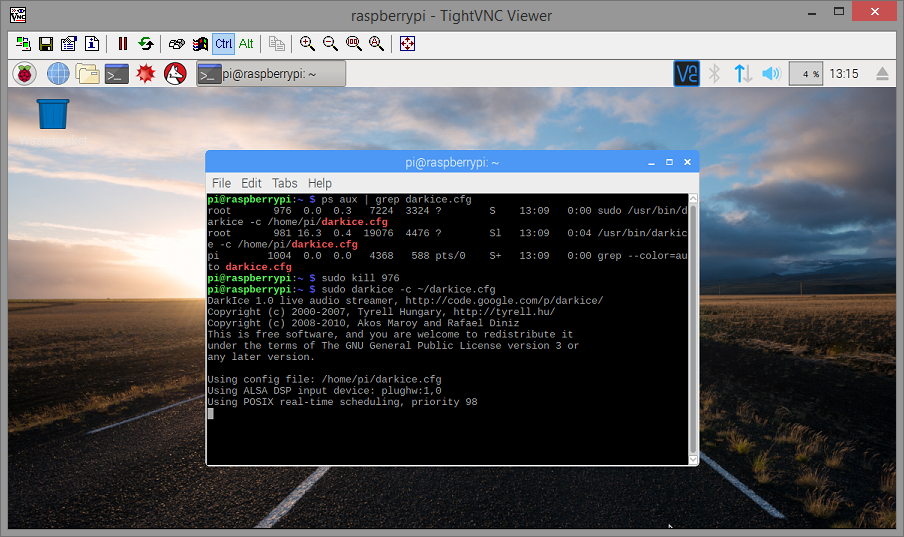Click the CPU usage 4% monitor

(x=805, y=74)
